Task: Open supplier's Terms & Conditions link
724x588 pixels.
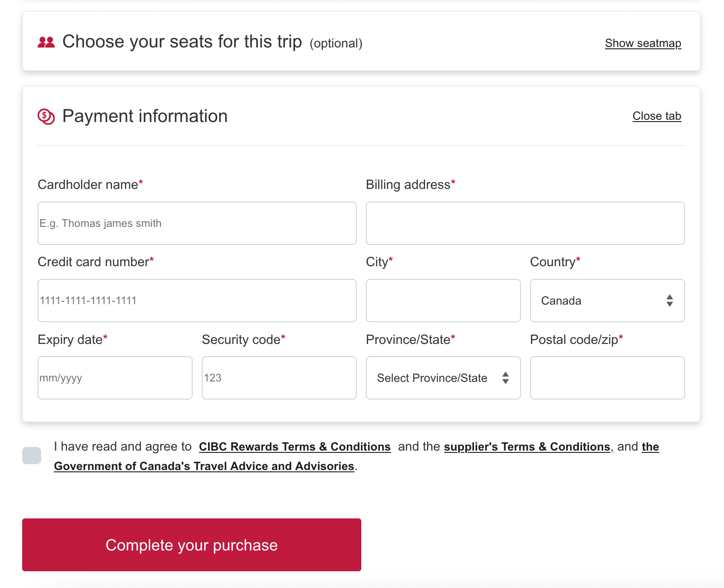Action: pyautogui.click(x=527, y=447)
